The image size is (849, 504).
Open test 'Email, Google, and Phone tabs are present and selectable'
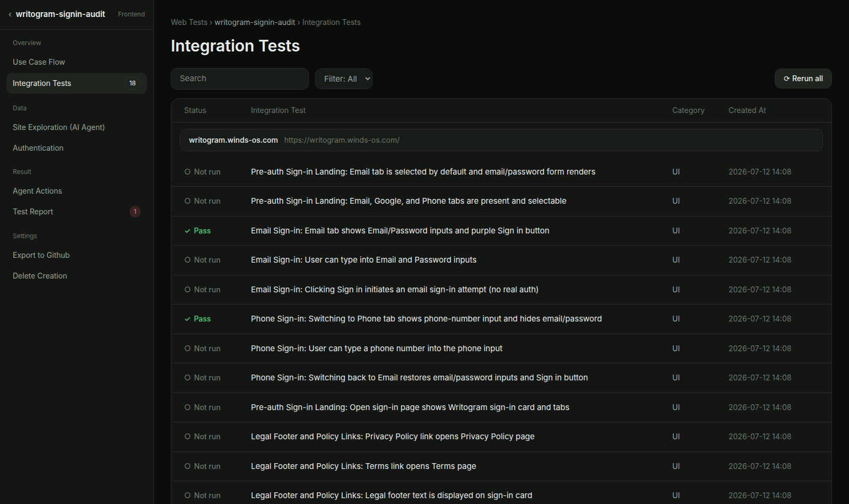coord(409,201)
